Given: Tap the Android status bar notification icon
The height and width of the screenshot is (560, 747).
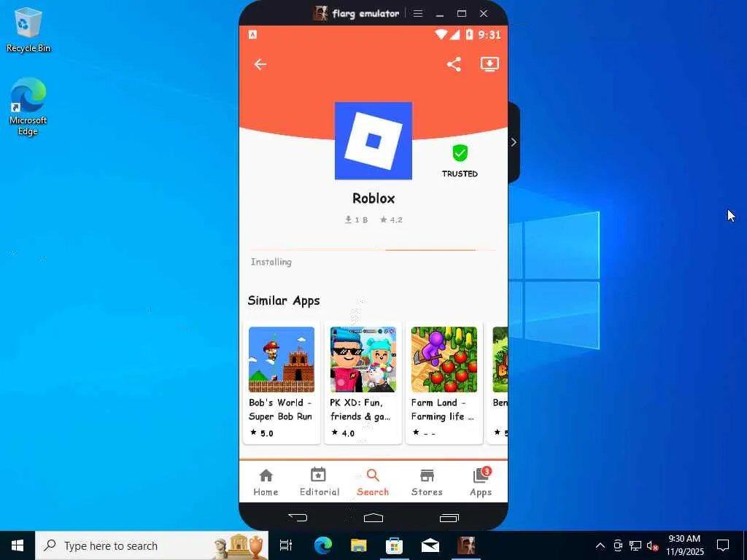Looking at the screenshot, I should click(x=253, y=34).
